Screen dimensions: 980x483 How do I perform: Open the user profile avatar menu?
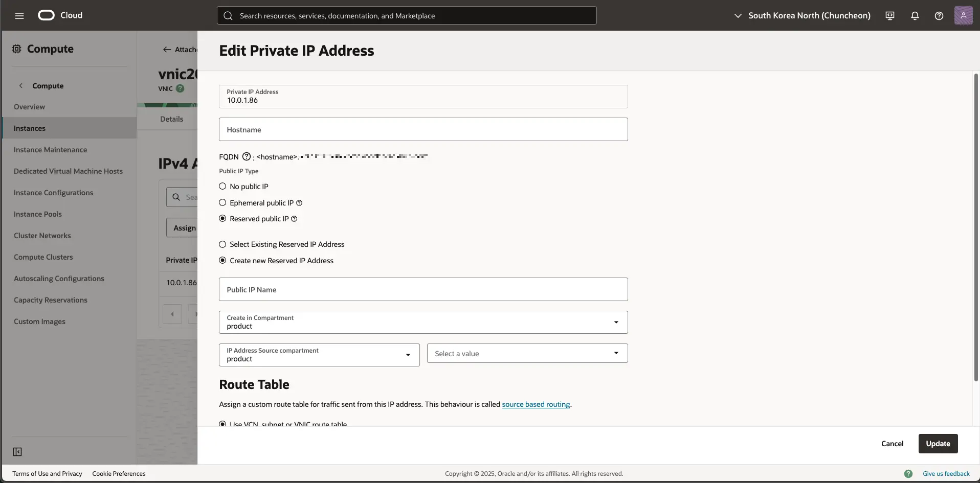click(x=964, y=15)
